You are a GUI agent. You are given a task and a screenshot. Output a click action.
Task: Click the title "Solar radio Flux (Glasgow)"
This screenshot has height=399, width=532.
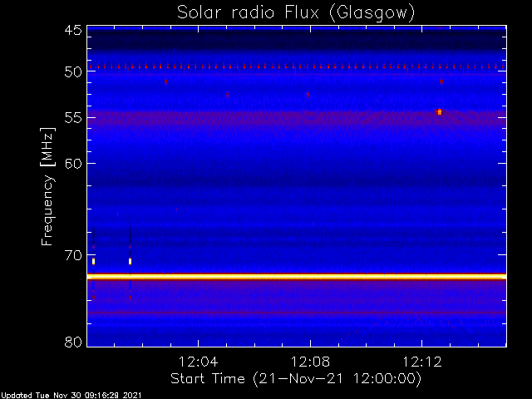pyautogui.click(x=296, y=13)
